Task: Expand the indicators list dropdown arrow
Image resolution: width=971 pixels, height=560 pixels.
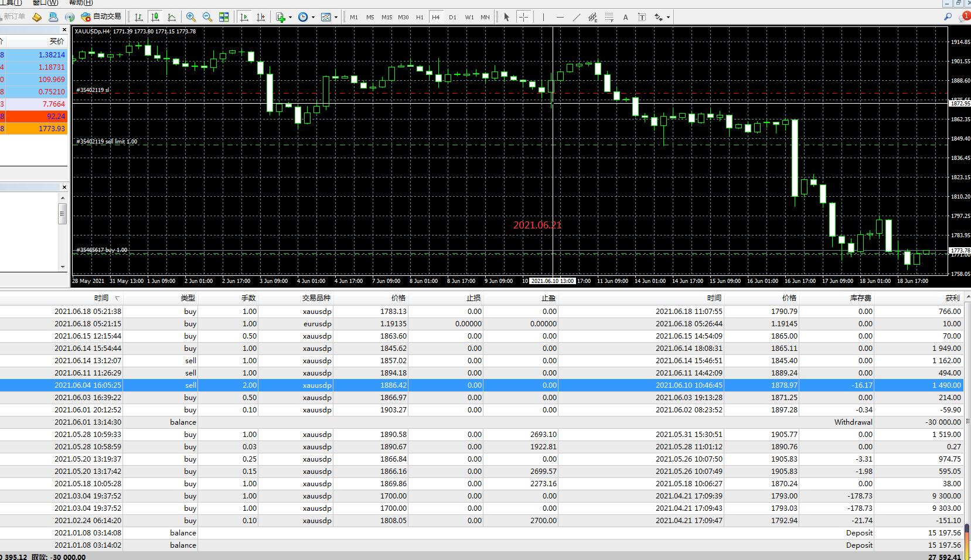Action: pos(290,18)
